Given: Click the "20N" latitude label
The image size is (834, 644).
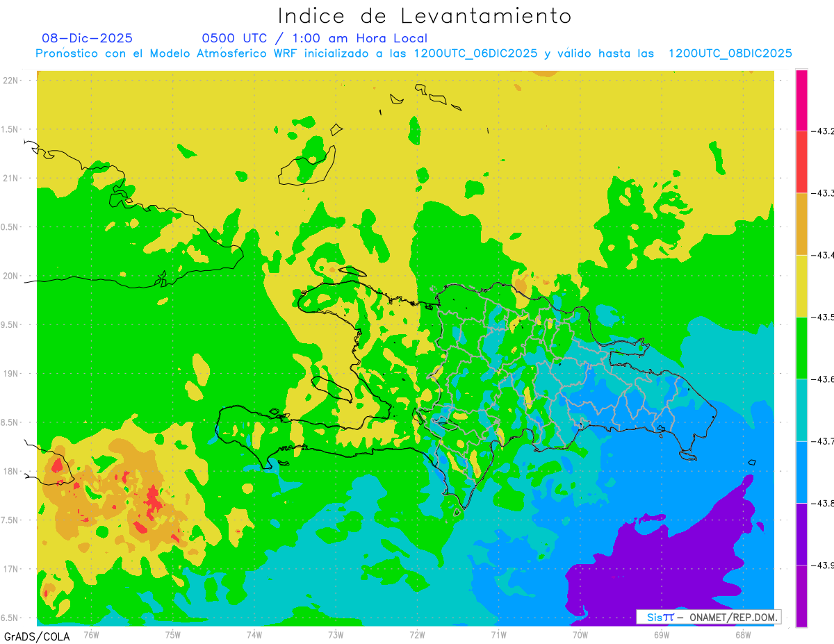Looking at the screenshot, I should pyautogui.click(x=12, y=276).
